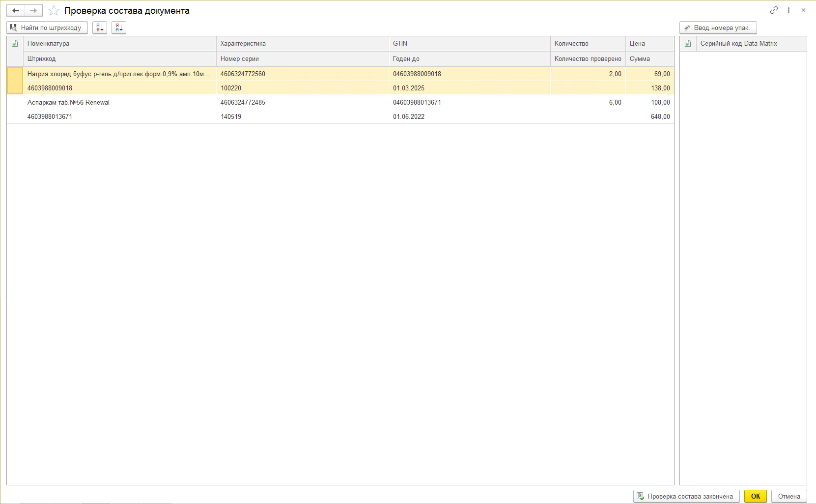Viewport: 816px width, 504px height.
Task: Click the GTIN column header
Action: [400, 44]
